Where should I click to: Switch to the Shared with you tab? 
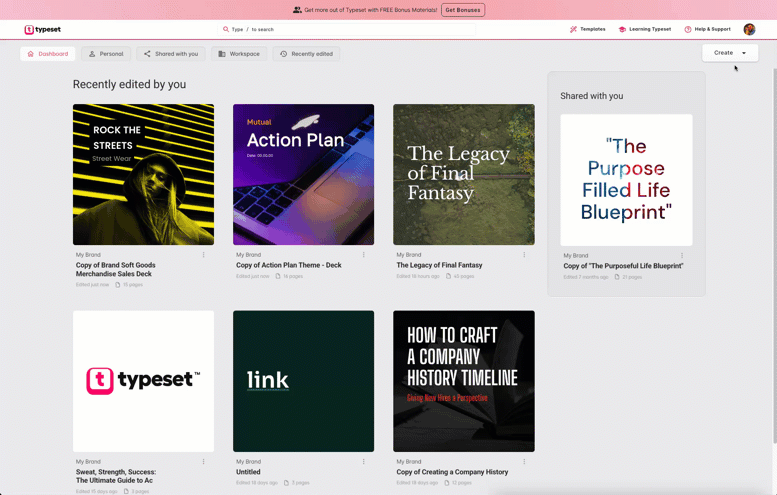coord(171,54)
